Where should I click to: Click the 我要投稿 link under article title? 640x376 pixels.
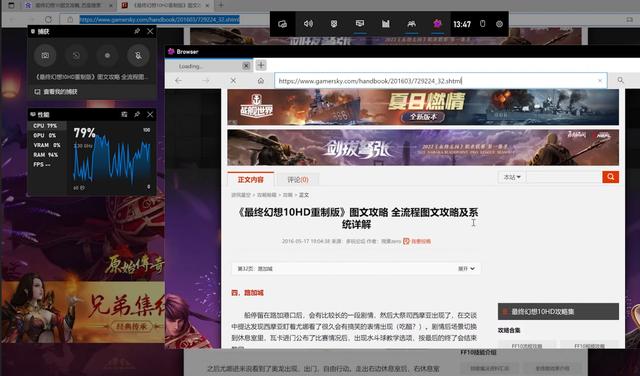point(417,241)
